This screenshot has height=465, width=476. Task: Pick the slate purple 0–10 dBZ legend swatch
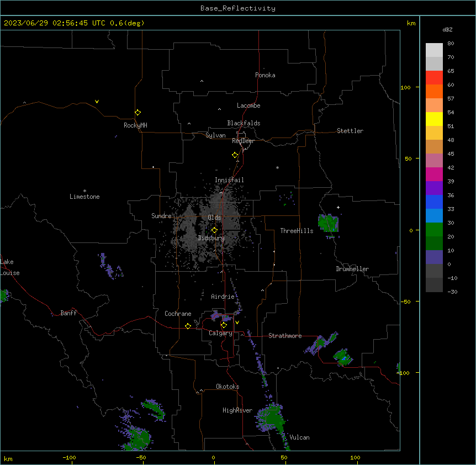tap(434, 257)
